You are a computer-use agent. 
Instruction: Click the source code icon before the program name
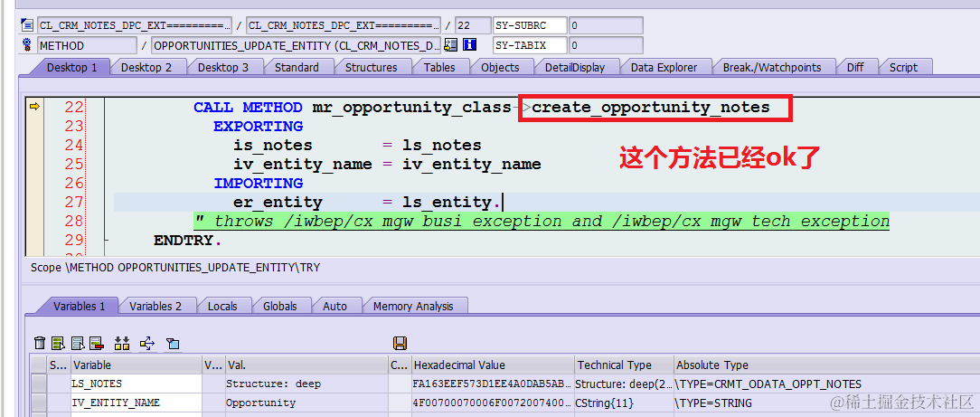[27, 25]
